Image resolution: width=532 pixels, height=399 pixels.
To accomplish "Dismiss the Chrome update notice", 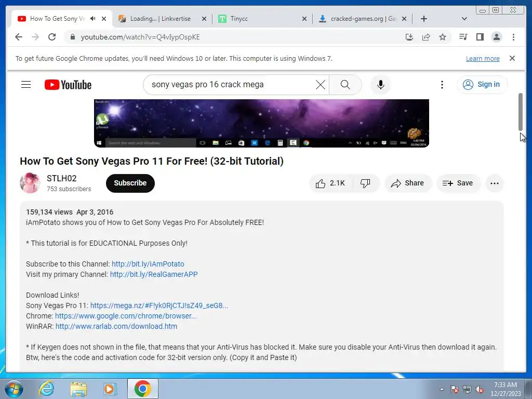I will coord(512,58).
